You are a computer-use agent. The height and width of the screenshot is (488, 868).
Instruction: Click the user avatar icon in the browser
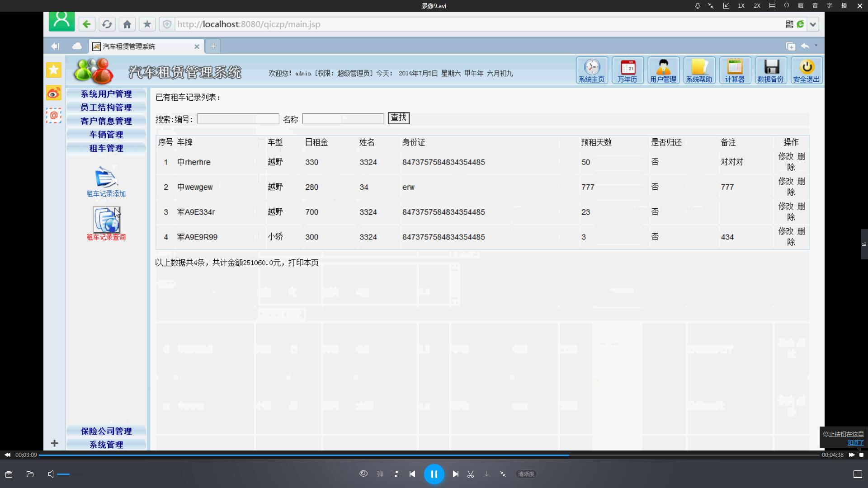pos(61,21)
